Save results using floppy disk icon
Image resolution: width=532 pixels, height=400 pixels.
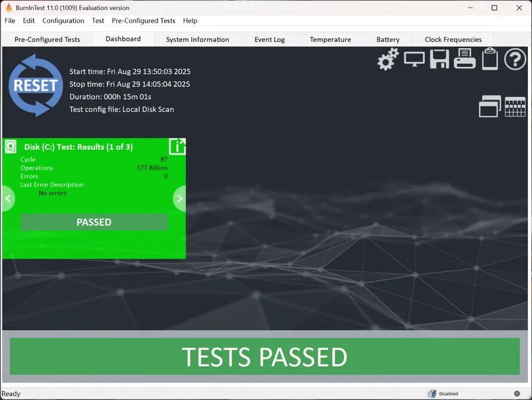(439, 59)
